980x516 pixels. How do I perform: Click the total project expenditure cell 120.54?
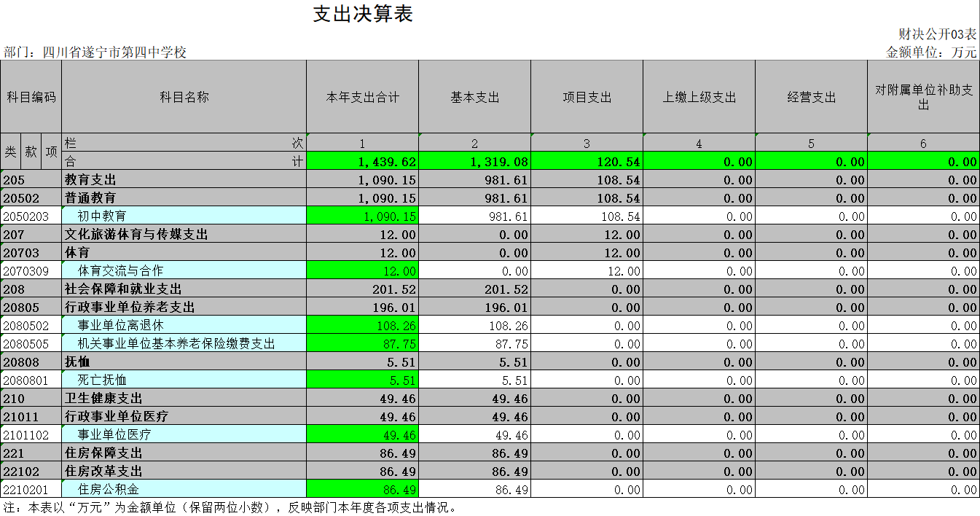point(587,162)
